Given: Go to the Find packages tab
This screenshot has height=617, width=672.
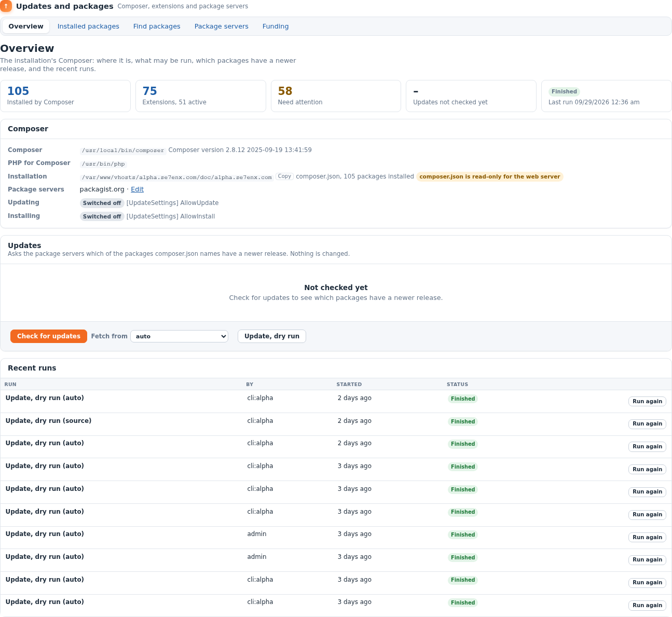Looking at the screenshot, I should (157, 26).
